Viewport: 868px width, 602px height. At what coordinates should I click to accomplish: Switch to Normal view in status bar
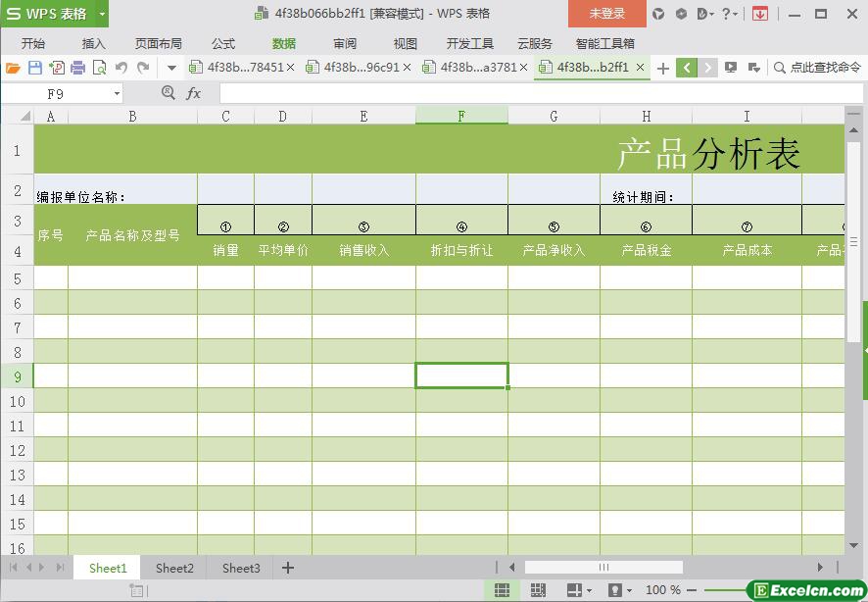tap(502, 590)
